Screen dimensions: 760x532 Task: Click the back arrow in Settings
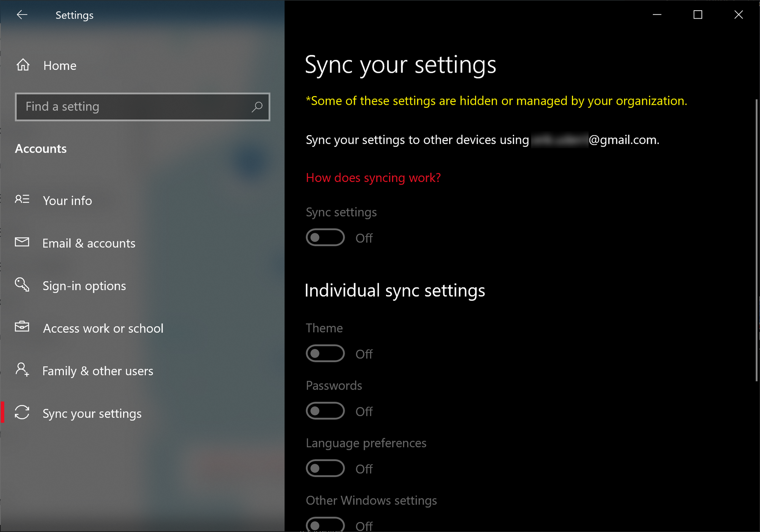[x=22, y=15]
